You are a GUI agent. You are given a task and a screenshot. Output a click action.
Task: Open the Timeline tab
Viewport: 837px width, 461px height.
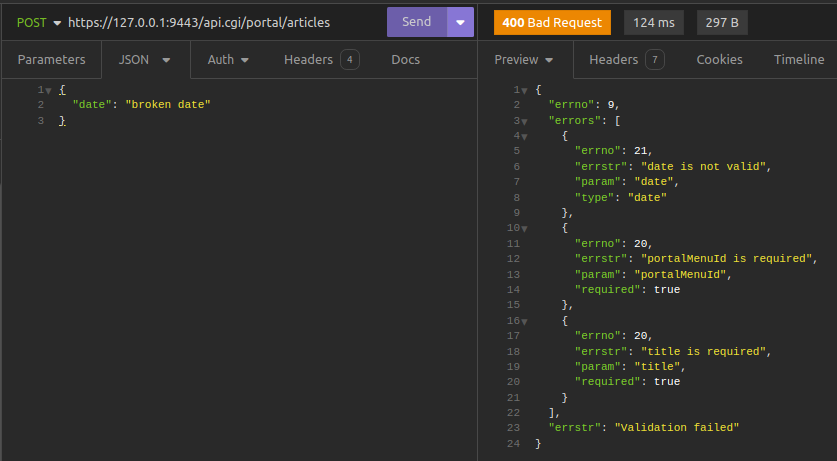click(798, 60)
